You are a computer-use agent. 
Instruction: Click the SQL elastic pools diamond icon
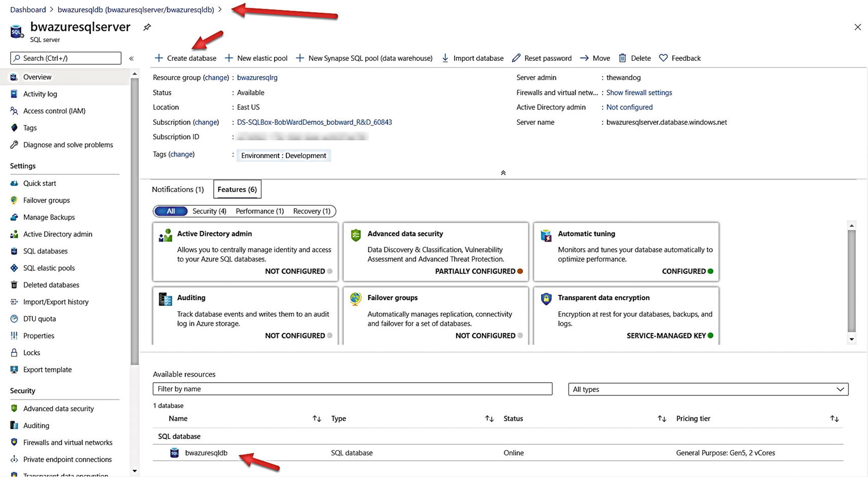click(x=14, y=268)
